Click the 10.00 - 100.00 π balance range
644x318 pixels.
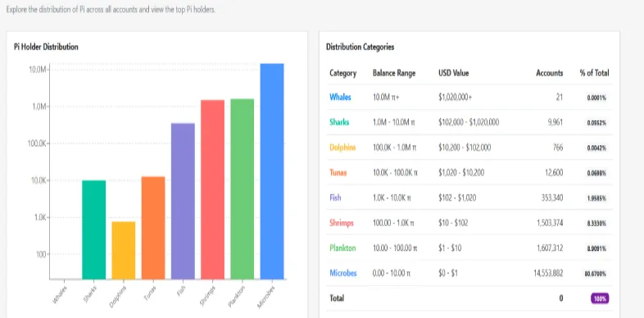tap(395, 248)
